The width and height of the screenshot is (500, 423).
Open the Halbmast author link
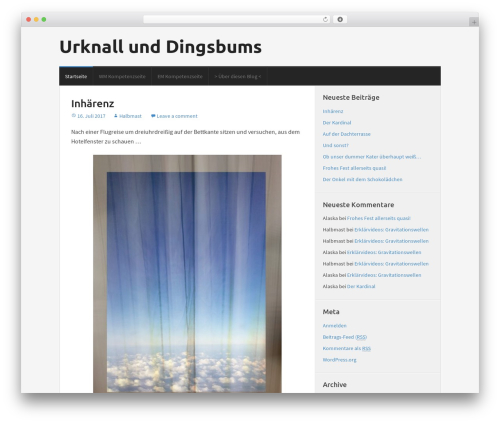coord(130,116)
